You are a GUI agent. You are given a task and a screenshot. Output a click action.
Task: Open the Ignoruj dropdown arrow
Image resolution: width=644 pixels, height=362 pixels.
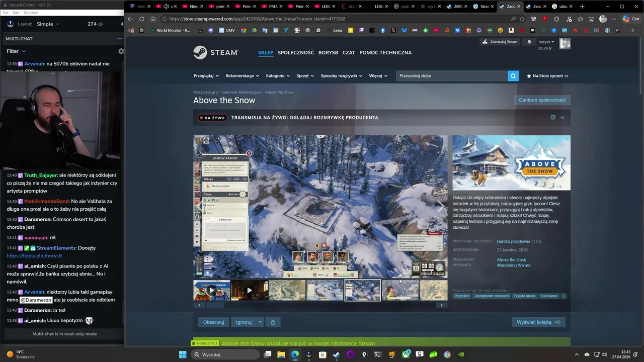(x=260, y=322)
